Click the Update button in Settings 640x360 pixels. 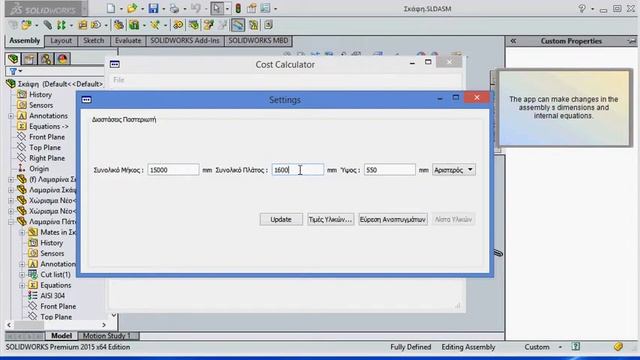click(x=281, y=220)
